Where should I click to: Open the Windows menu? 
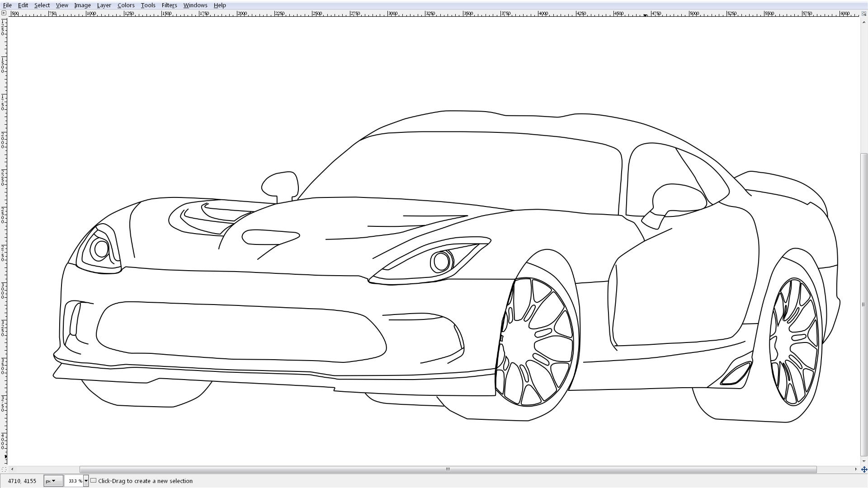[x=195, y=5]
